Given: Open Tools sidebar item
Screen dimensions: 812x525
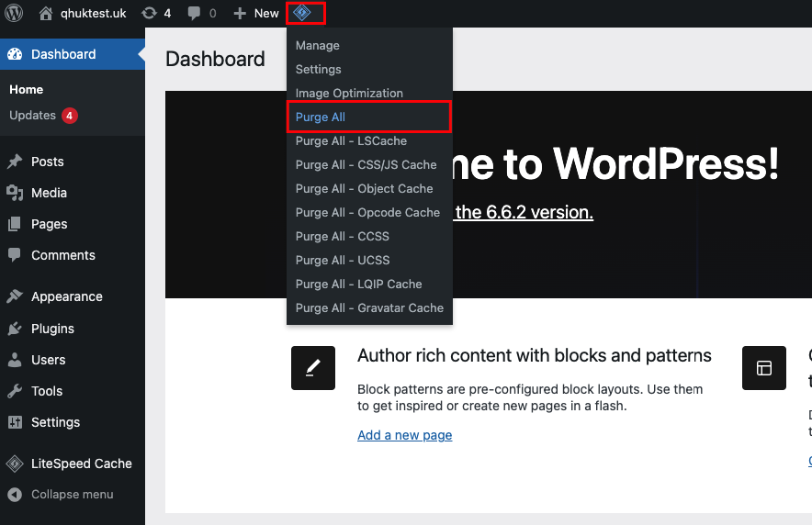Looking at the screenshot, I should click(x=47, y=391).
